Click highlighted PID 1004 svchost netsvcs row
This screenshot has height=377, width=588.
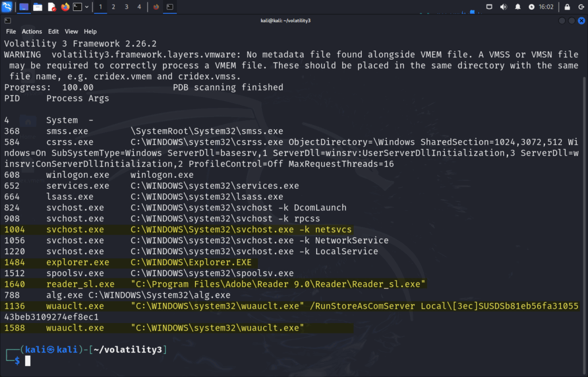[178, 230]
